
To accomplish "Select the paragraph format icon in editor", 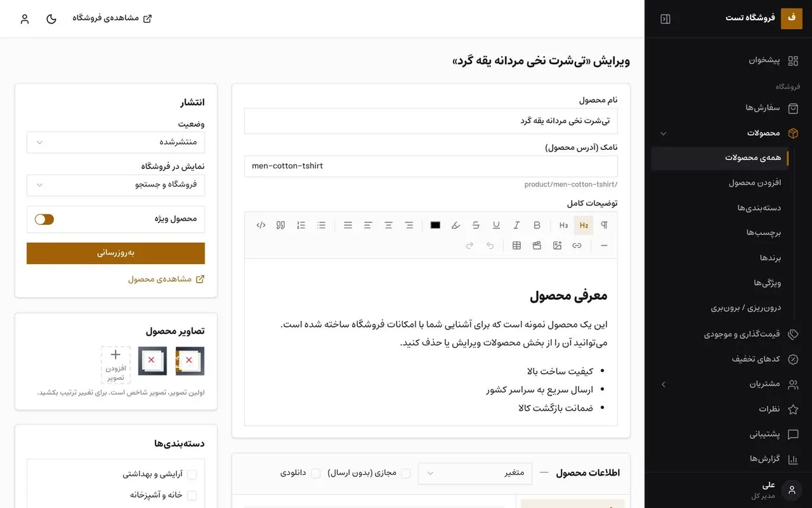I will [604, 225].
